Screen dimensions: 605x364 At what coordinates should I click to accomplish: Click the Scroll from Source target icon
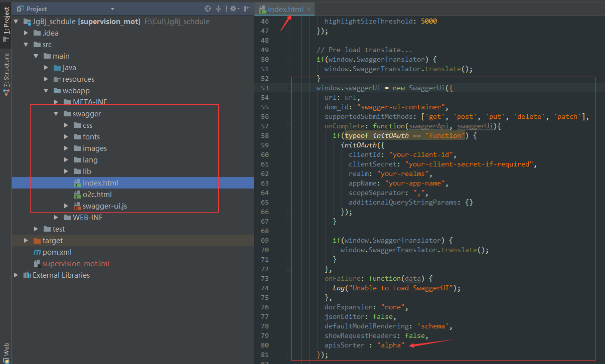[208, 9]
